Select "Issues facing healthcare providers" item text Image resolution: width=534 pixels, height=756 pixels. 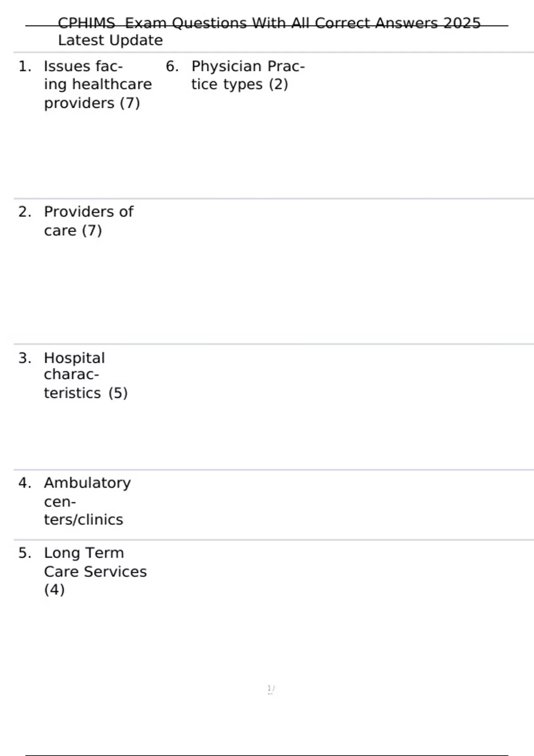pos(97,84)
